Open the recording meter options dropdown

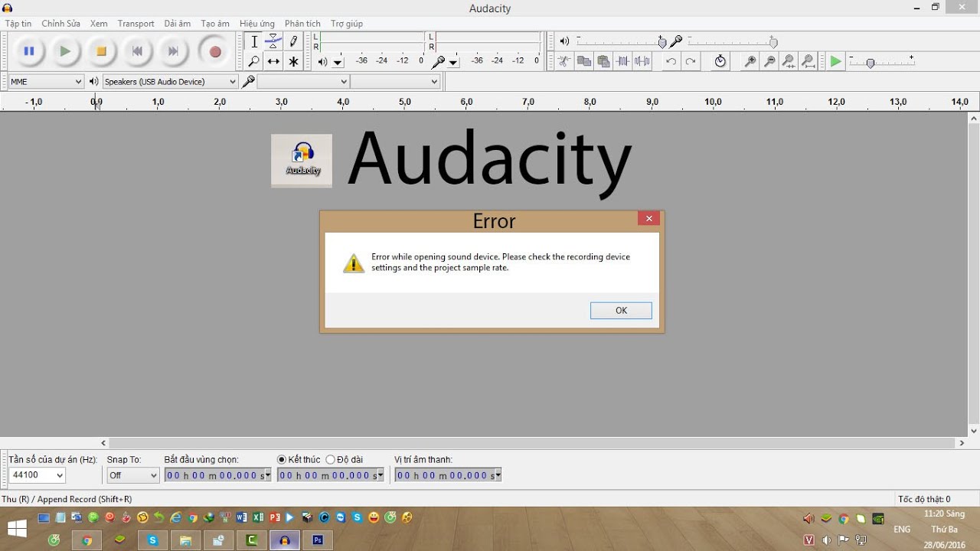(453, 63)
